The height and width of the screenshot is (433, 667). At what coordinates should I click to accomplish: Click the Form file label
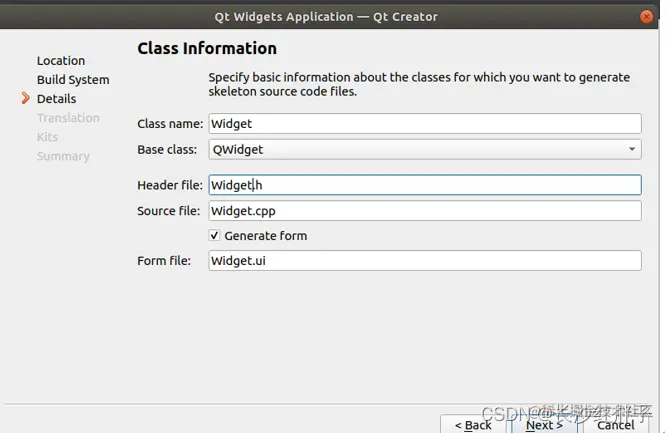point(164,261)
